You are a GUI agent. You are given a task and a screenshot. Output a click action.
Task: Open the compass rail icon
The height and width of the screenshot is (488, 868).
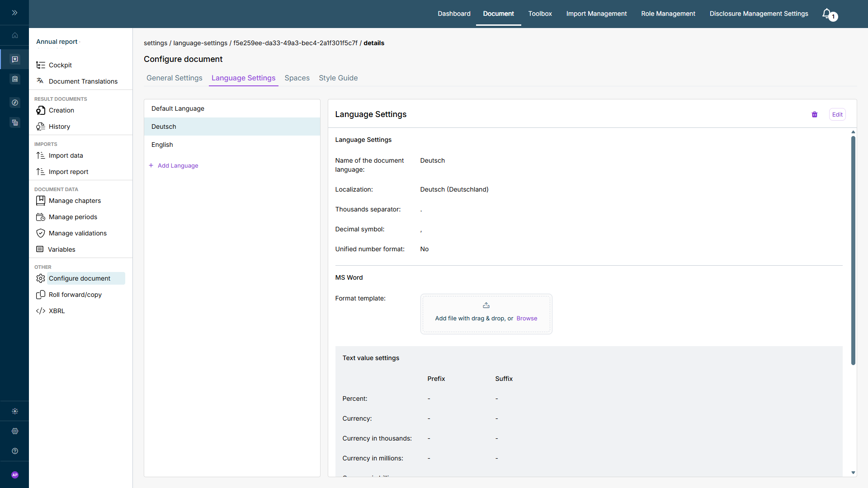click(15, 103)
